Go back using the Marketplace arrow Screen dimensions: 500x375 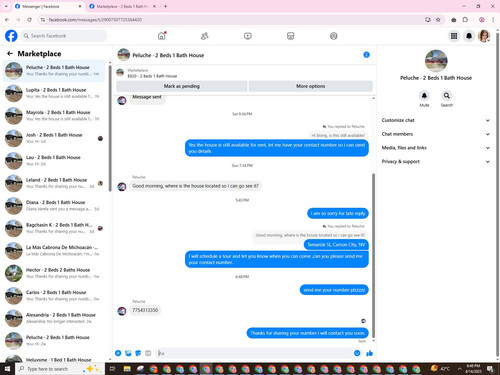pos(10,53)
